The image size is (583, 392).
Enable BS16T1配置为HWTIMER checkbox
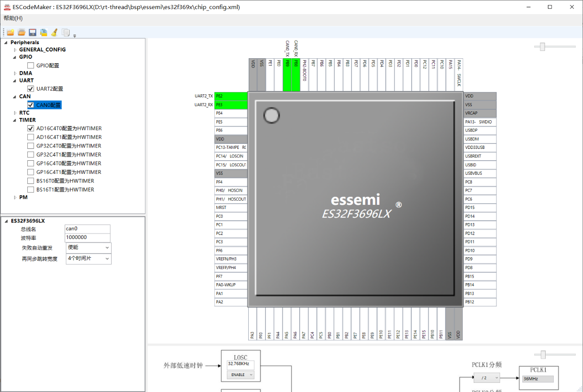(31, 189)
